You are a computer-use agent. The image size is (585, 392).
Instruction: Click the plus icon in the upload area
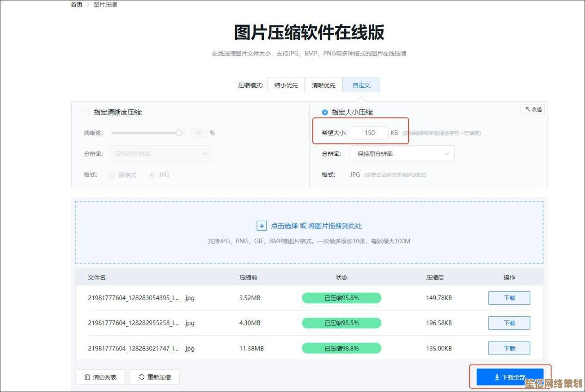click(x=262, y=225)
